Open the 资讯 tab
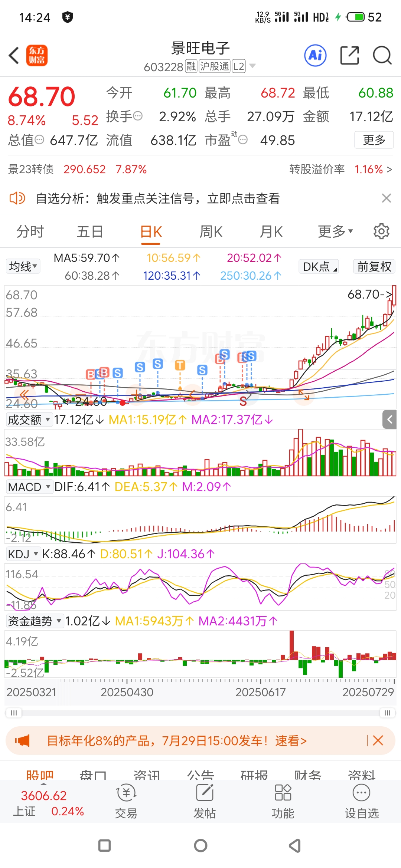The image size is (401, 868). pyautogui.click(x=147, y=775)
